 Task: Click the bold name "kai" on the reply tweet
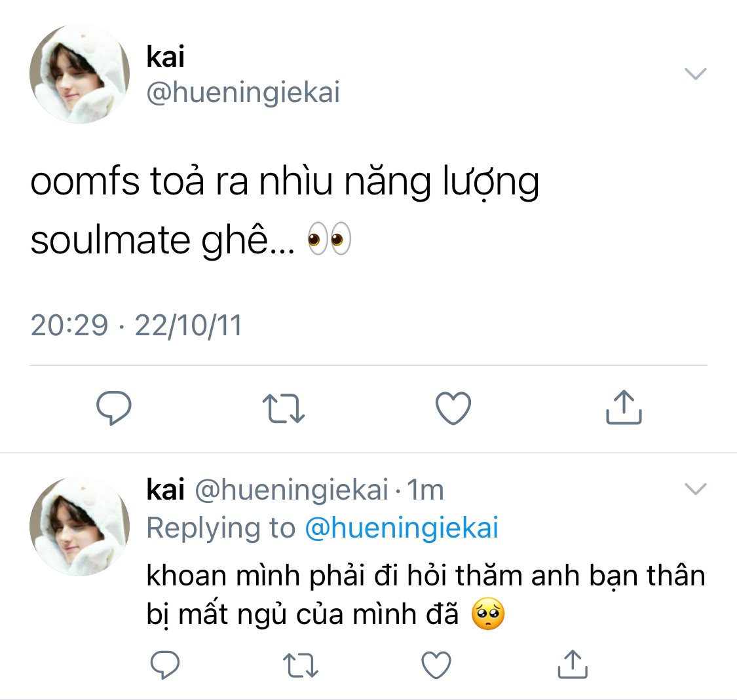(165, 490)
